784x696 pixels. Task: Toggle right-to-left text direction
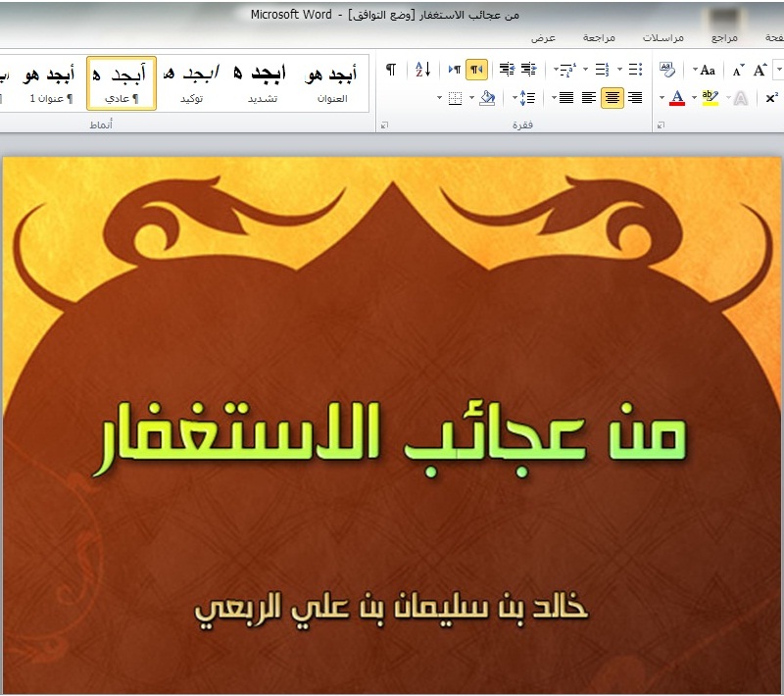(477, 70)
